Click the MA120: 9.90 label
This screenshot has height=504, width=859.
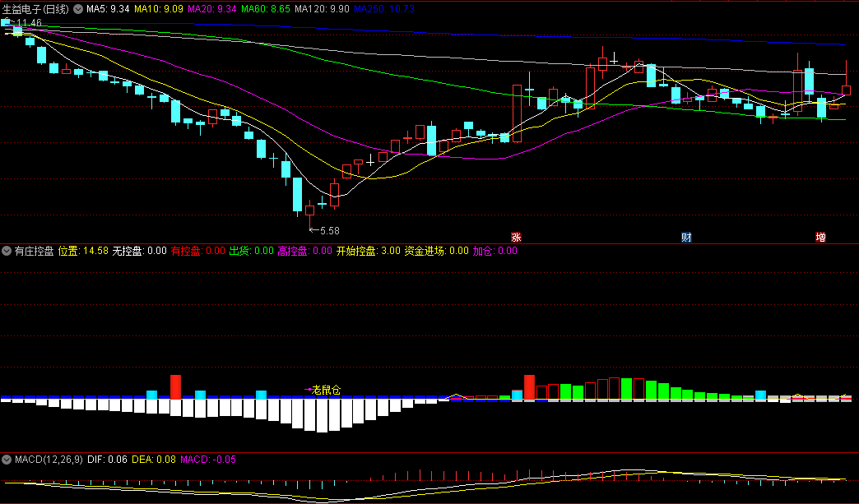coord(323,9)
